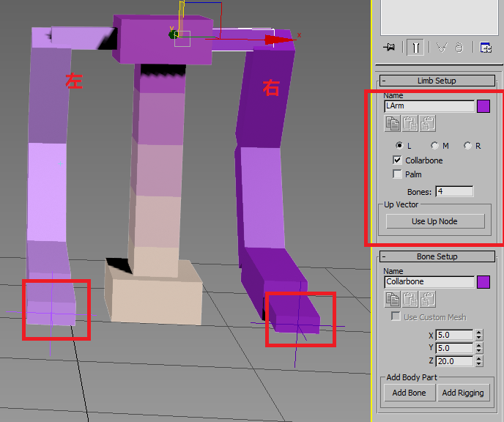The width and height of the screenshot is (504, 422).
Task: Open the Collarbone bone color swatch
Action: (x=483, y=282)
